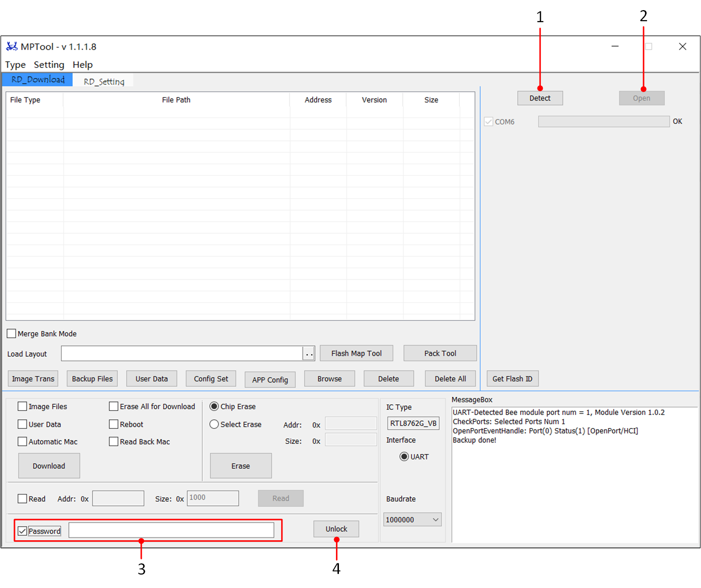Switch to the RD_Setting tab
This screenshot has height=588, width=701.
(104, 81)
